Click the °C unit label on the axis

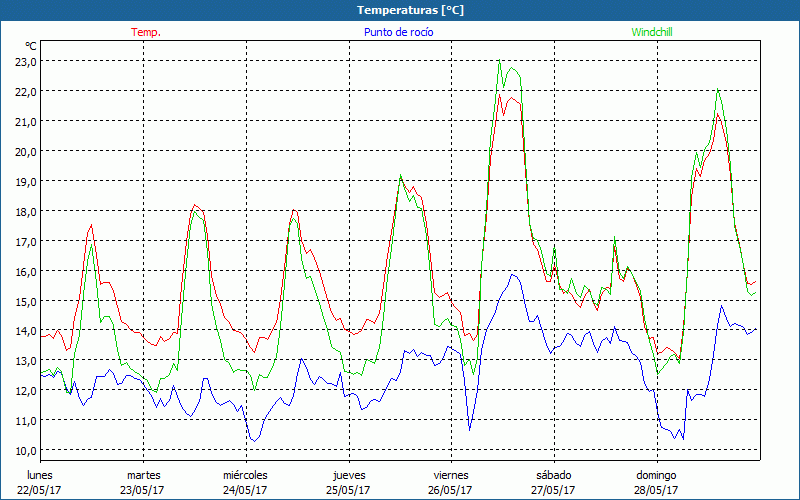(31, 46)
